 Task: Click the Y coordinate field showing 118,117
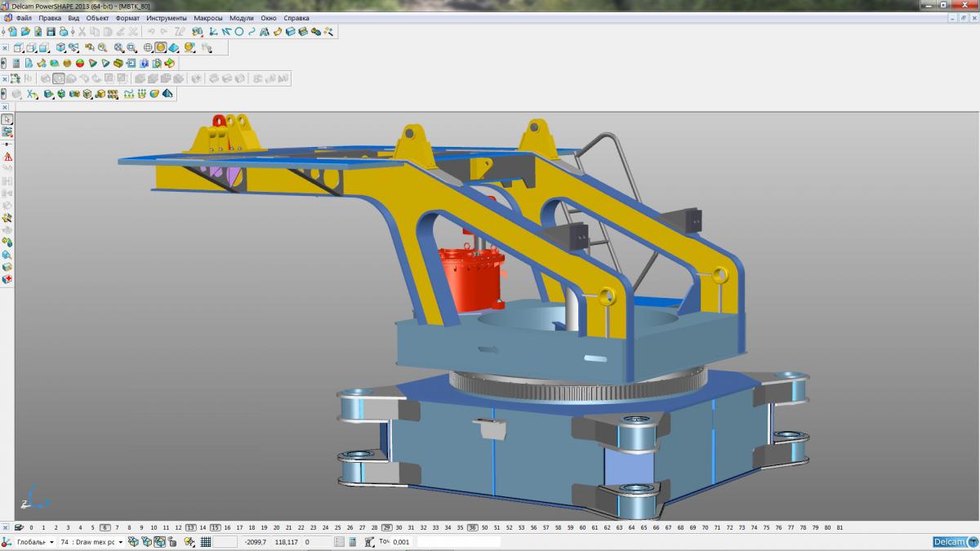287,541
